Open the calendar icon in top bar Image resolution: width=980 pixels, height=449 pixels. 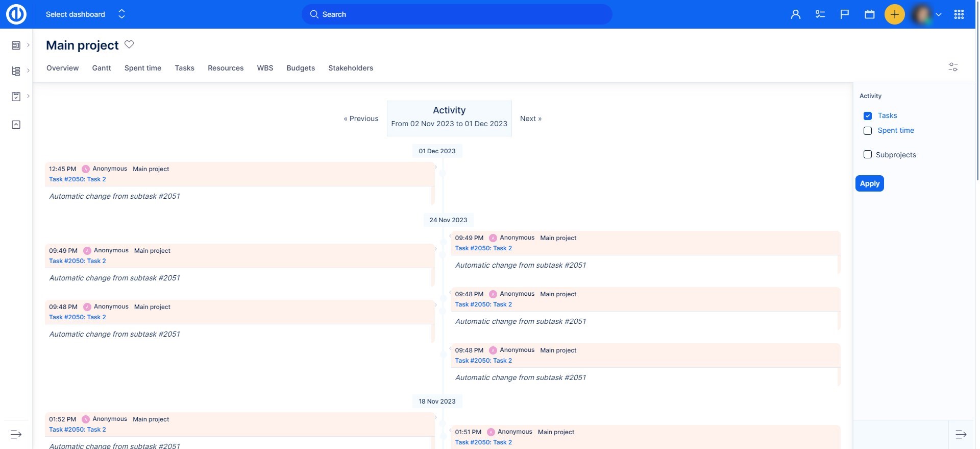click(870, 14)
